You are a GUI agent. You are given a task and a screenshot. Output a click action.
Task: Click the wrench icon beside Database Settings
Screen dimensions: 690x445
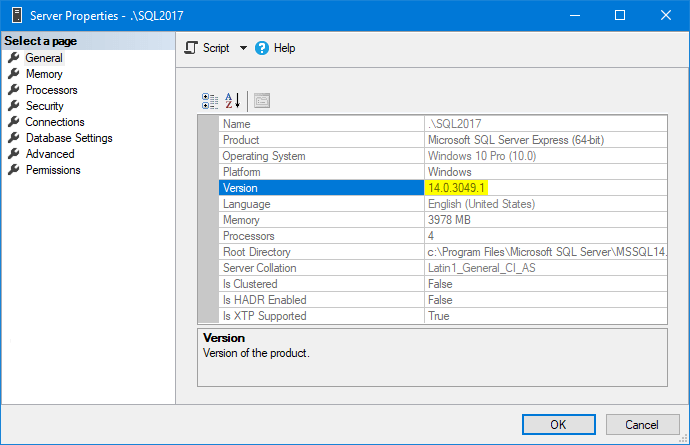[x=14, y=138]
